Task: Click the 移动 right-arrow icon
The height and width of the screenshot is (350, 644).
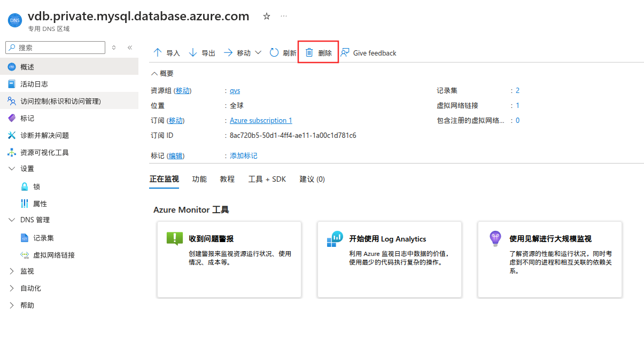Action: 228,52
